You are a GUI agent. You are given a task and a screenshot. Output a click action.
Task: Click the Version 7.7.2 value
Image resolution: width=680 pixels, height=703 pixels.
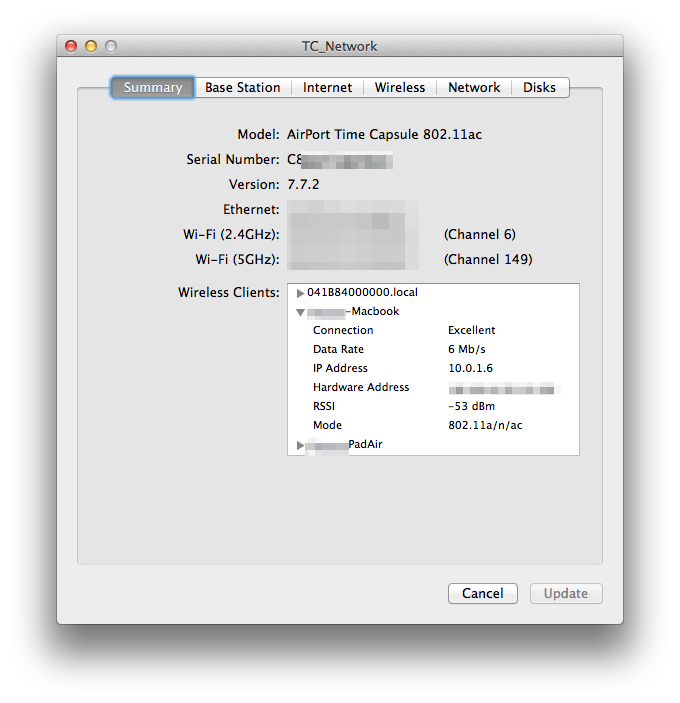click(x=303, y=184)
